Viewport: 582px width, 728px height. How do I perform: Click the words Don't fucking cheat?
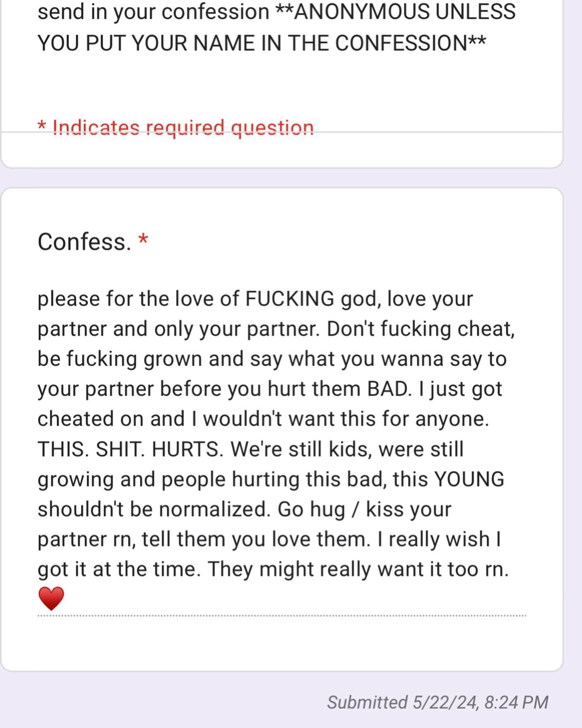(x=420, y=329)
